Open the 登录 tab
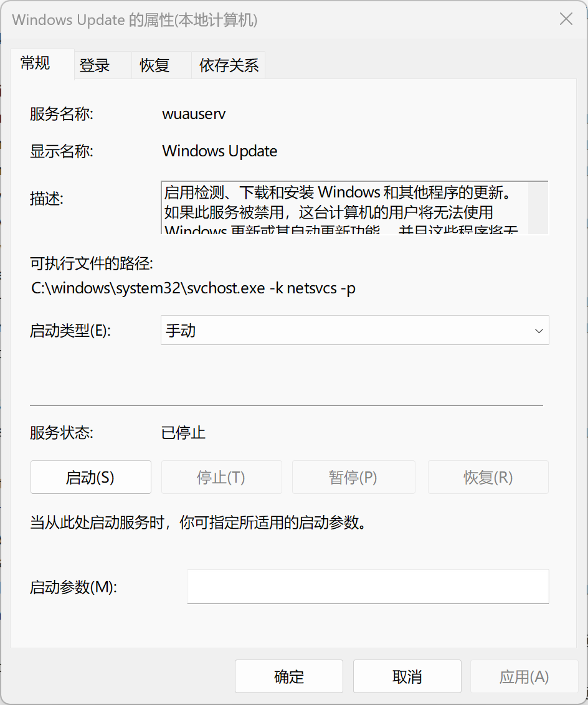This screenshot has width=588, height=705. tap(103, 65)
